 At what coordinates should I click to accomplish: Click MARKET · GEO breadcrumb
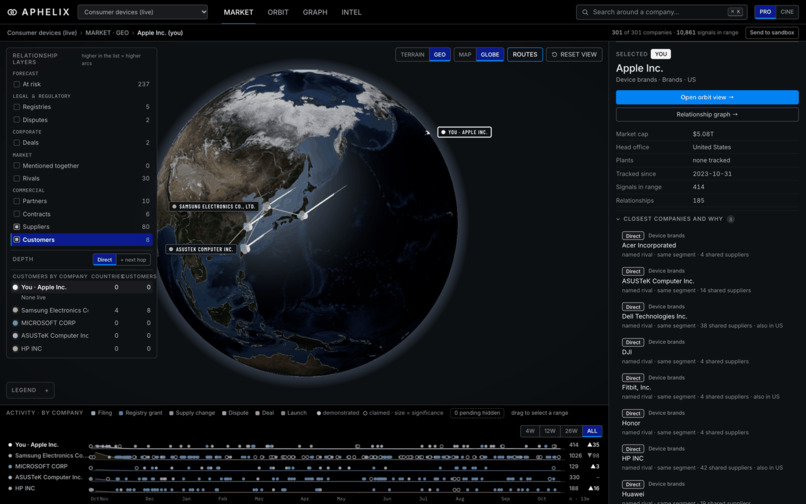coord(107,33)
